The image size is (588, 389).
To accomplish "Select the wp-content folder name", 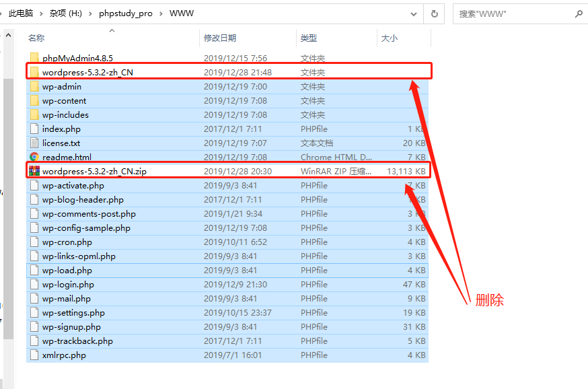I will (64, 101).
